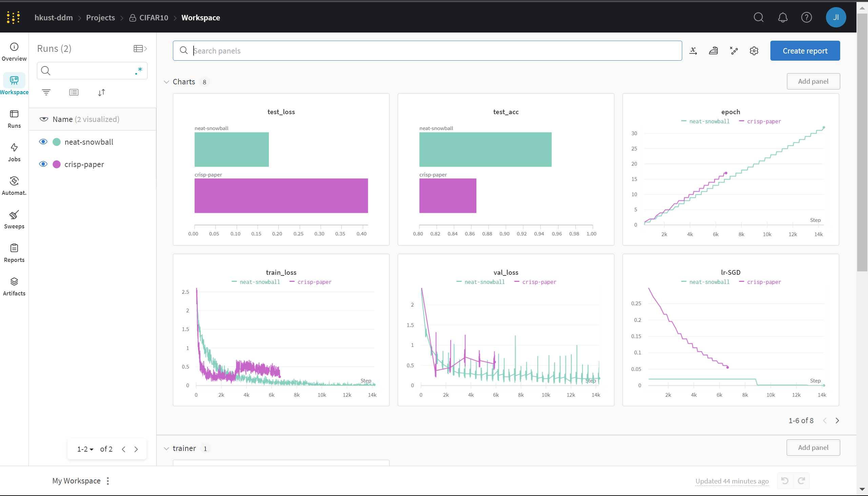Click Add panel in Charts section

click(x=813, y=81)
